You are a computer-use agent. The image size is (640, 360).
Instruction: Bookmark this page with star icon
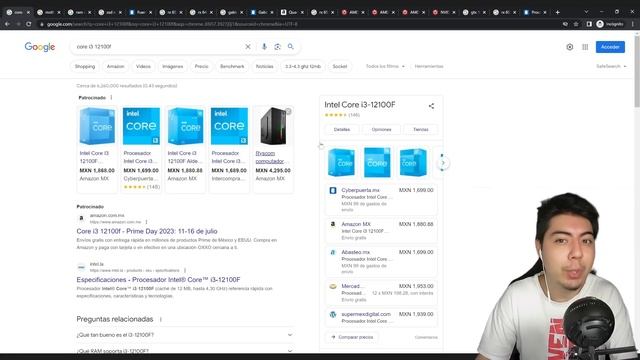pyautogui.click(x=576, y=24)
